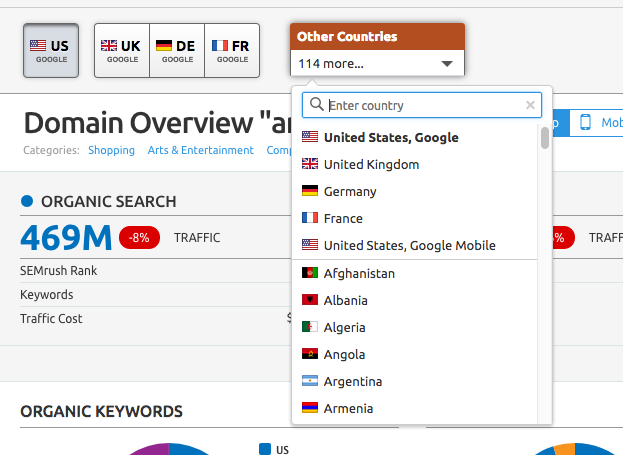Choose United Kingdom from the country list
Screen dimensions: 623x455
point(414,165)
